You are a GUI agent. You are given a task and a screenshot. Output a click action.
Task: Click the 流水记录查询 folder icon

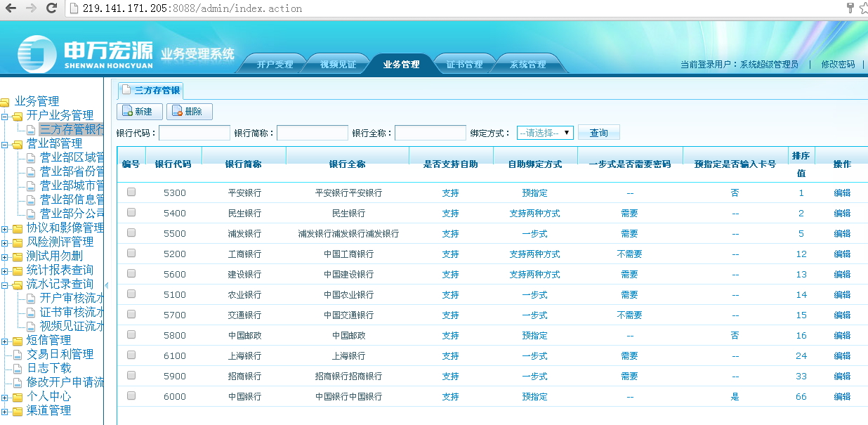pyautogui.click(x=18, y=285)
